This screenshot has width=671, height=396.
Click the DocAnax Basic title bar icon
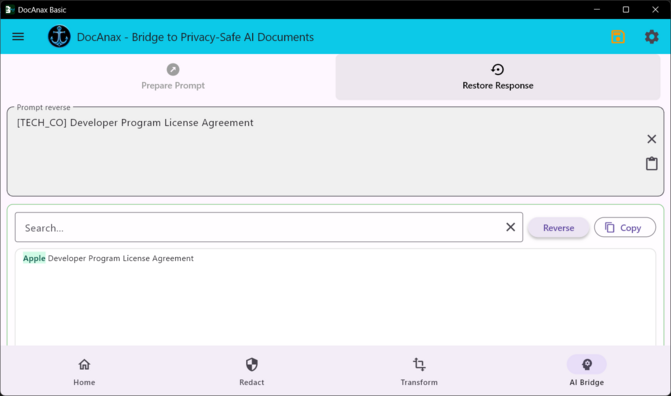(x=9, y=9)
